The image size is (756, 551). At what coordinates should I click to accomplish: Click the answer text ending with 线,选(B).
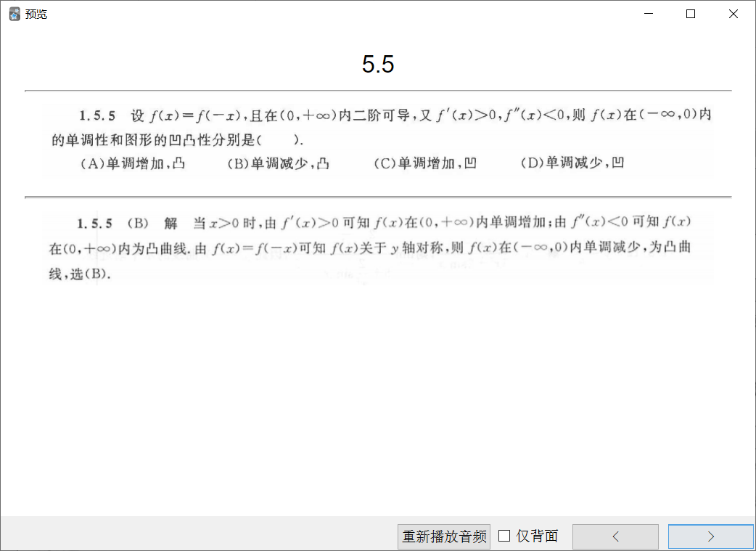pos(80,274)
